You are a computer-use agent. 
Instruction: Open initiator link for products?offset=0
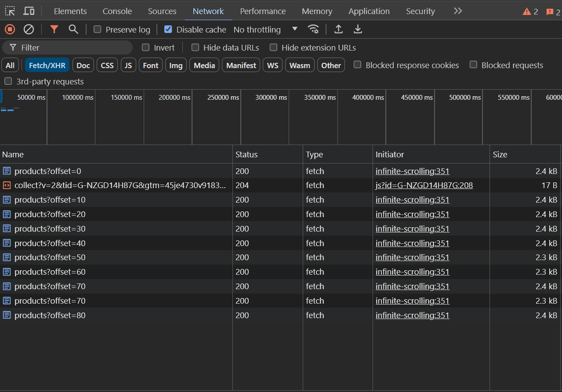click(413, 171)
